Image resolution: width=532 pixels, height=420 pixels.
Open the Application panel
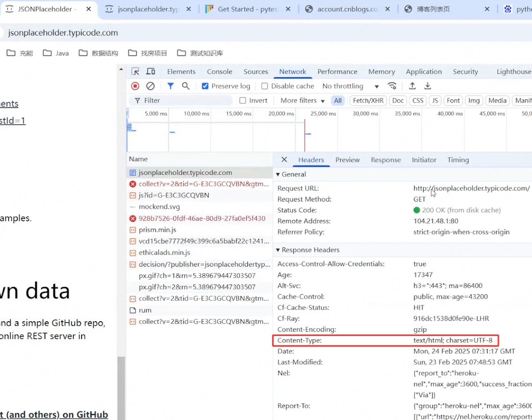click(424, 71)
